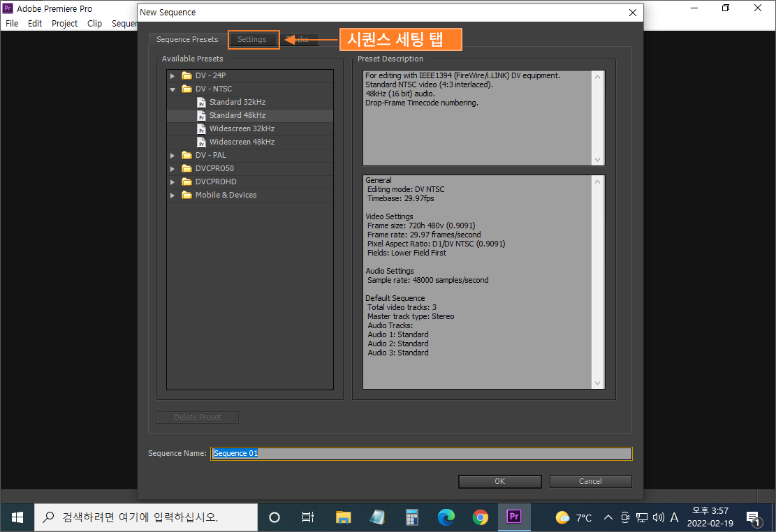The image size is (776, 532).
Task: Expand the DV - 24P folder
Action: click(x=173, y=75)
